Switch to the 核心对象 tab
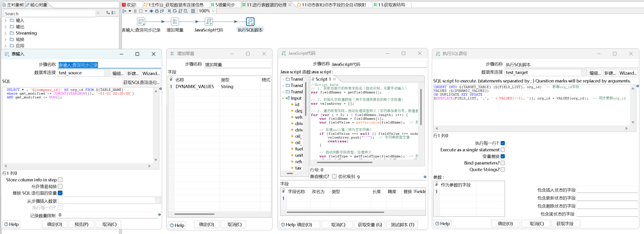 click(36, 5)
